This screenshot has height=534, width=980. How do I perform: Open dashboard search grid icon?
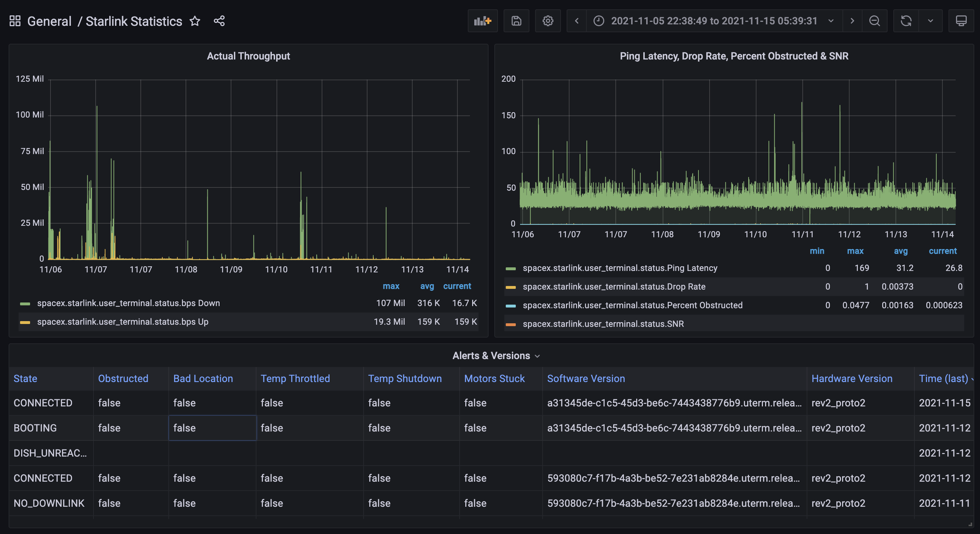(x=15, y=21)
